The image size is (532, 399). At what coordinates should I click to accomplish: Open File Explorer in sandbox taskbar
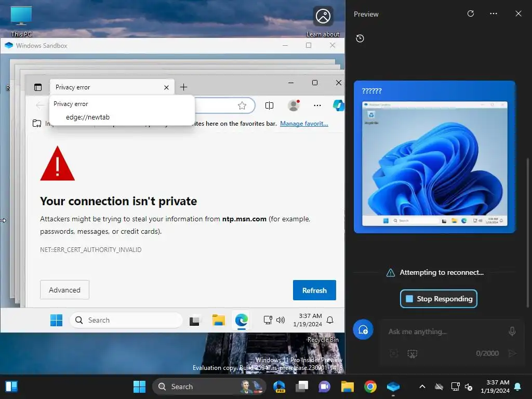(219, 320)
